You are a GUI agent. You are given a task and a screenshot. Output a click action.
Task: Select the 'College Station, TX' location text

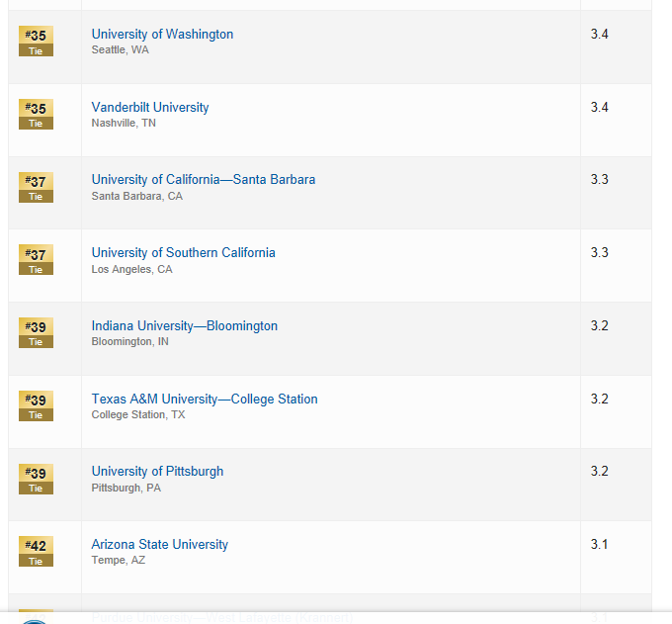coord(138,414)
